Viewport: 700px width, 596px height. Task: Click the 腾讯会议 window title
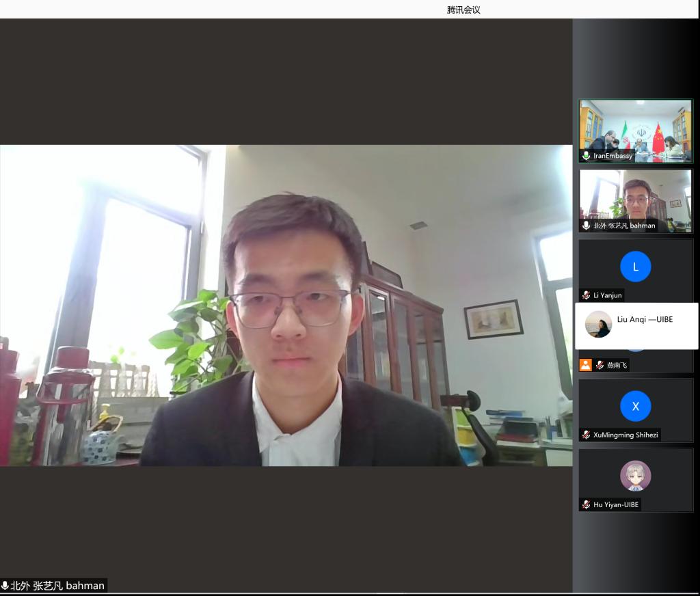pos(463,10)
